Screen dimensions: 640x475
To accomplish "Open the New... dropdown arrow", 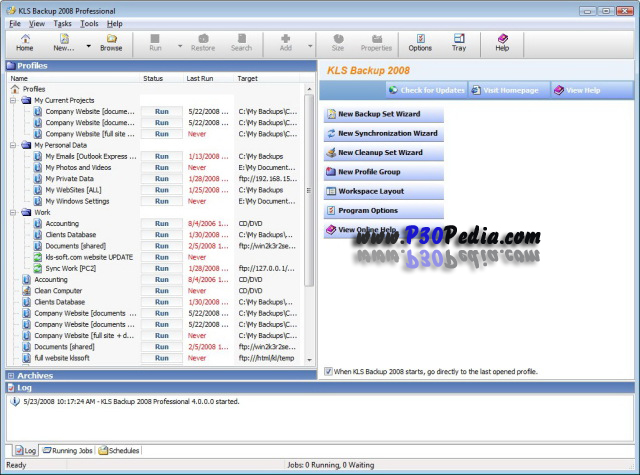I will pos(88,46).
